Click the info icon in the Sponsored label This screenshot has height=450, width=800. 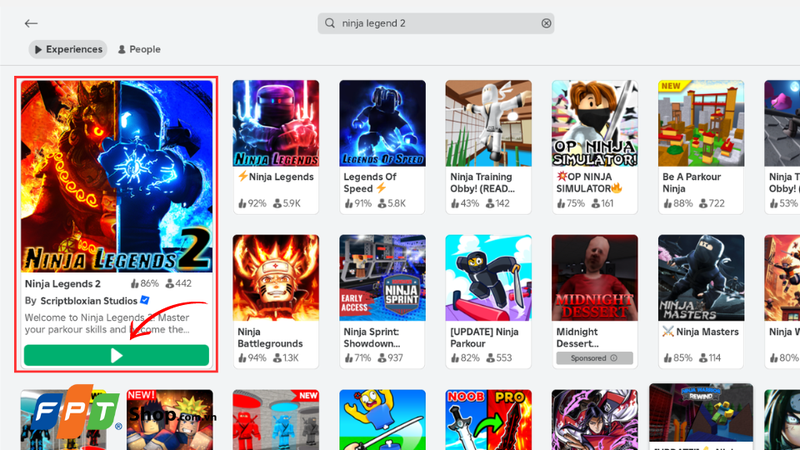click(x=614, y=358)
